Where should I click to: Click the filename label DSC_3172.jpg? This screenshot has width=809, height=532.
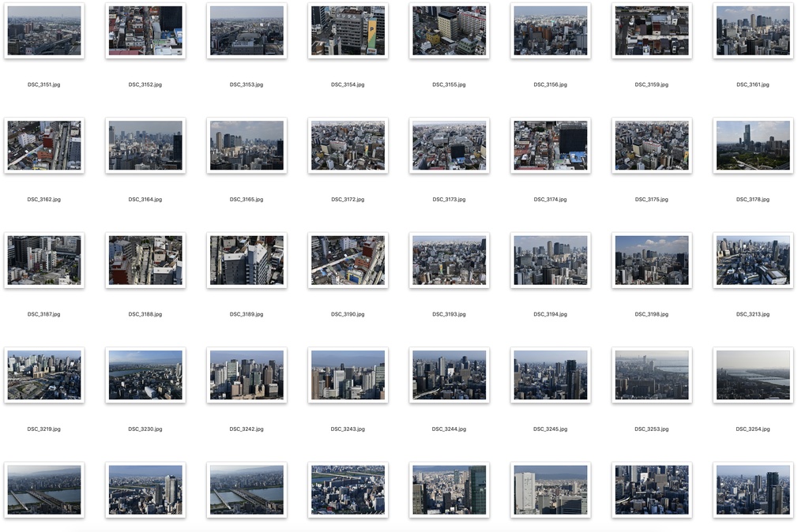click(348, 199)
